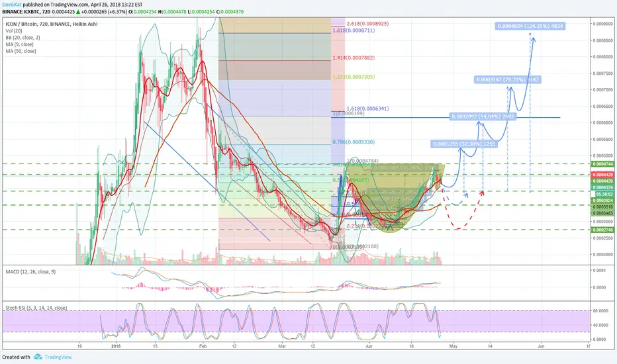The width and height of the screenshot is (617, 364).
Task: Click the 2.618(0.0008925) Fibonacci label
Action: pos(367,24)
